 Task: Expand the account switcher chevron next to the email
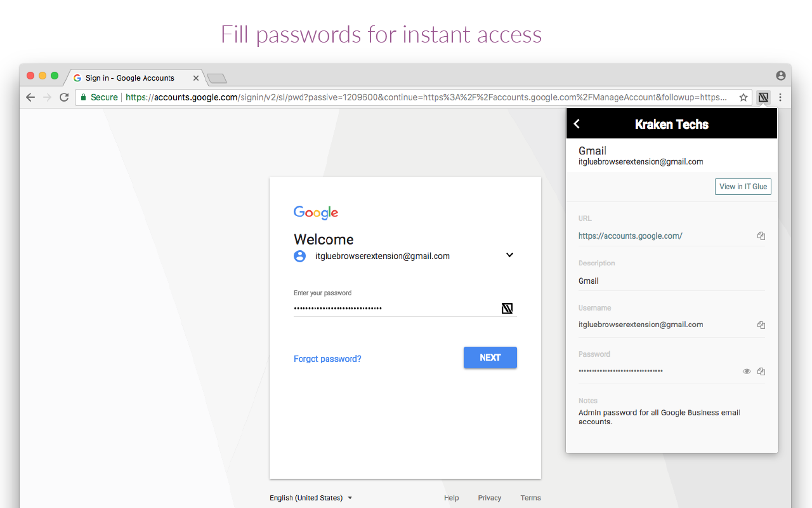coord(509,255)
